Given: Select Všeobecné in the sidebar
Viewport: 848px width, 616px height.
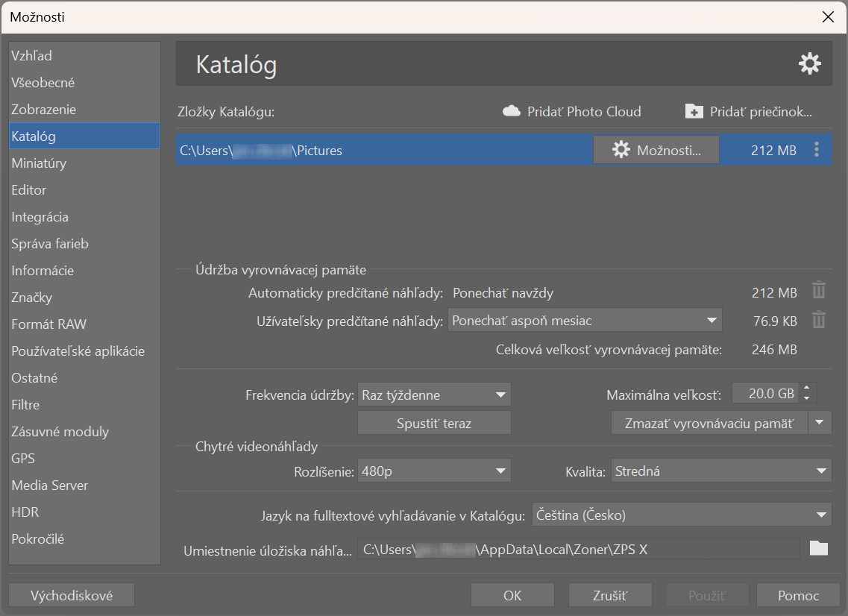Looking at the screenshot, I should (84, 83).
